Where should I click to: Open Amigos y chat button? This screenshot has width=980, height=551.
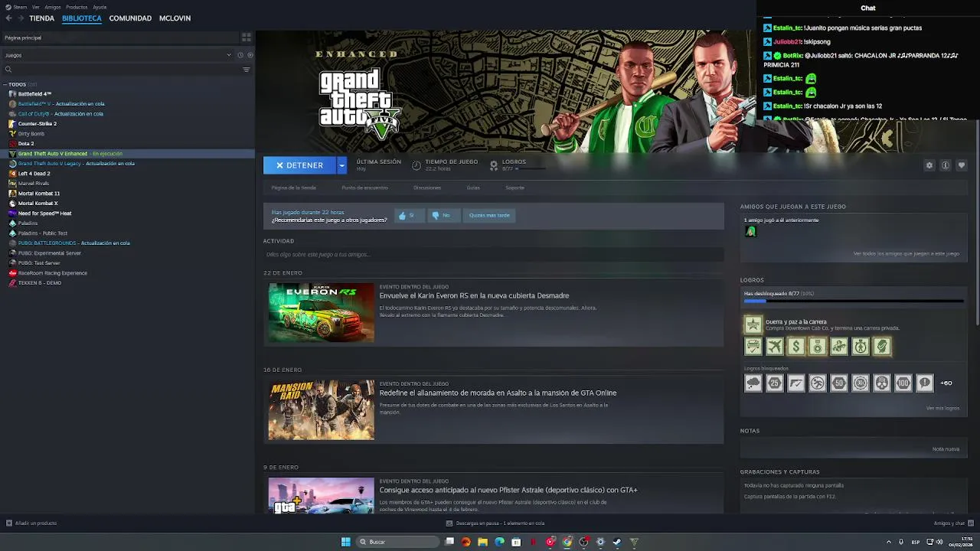coord(953,523)
